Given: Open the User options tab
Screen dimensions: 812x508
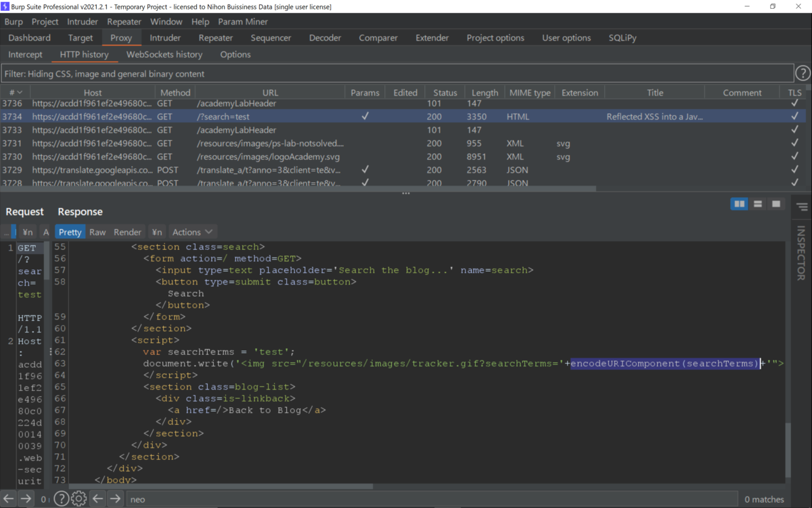Looking at the screenshot, I should [x=566, y=38].
